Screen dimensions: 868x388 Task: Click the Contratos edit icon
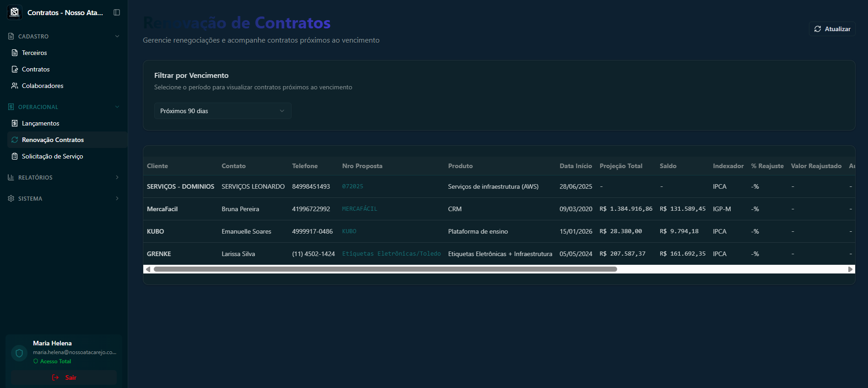(x=15, y=69)
